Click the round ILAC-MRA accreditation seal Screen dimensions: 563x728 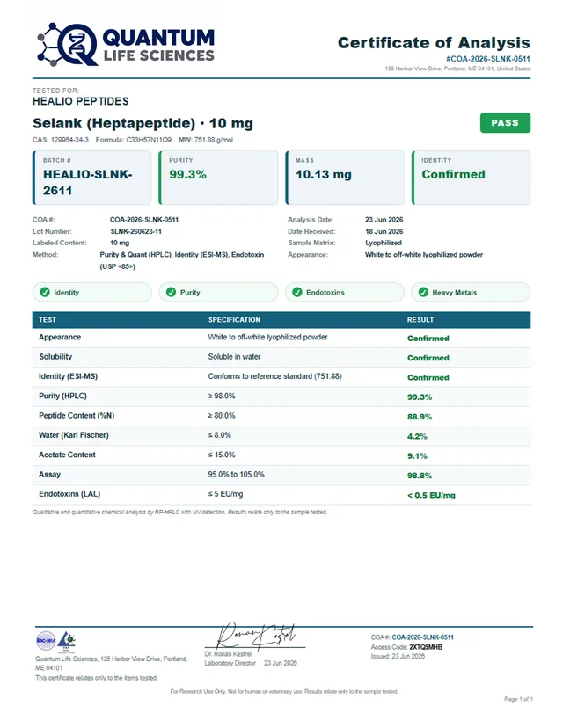point(46,641)
